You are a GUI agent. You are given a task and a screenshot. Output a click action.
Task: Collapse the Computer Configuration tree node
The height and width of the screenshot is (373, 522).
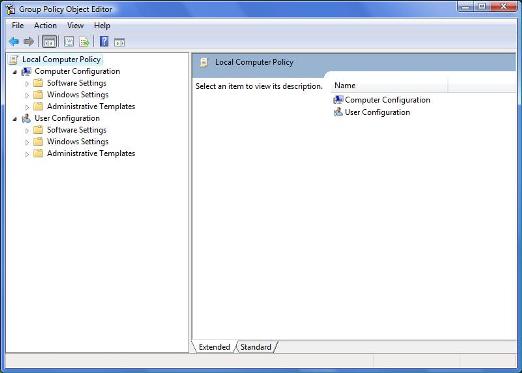pos(15,72)
